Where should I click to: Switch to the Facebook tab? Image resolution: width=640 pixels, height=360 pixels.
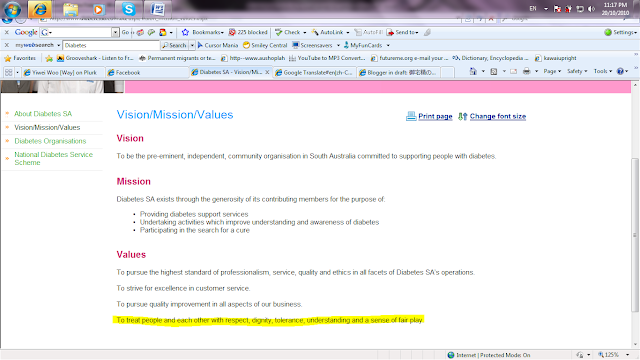pyautogui.click(x=147, y=72)
